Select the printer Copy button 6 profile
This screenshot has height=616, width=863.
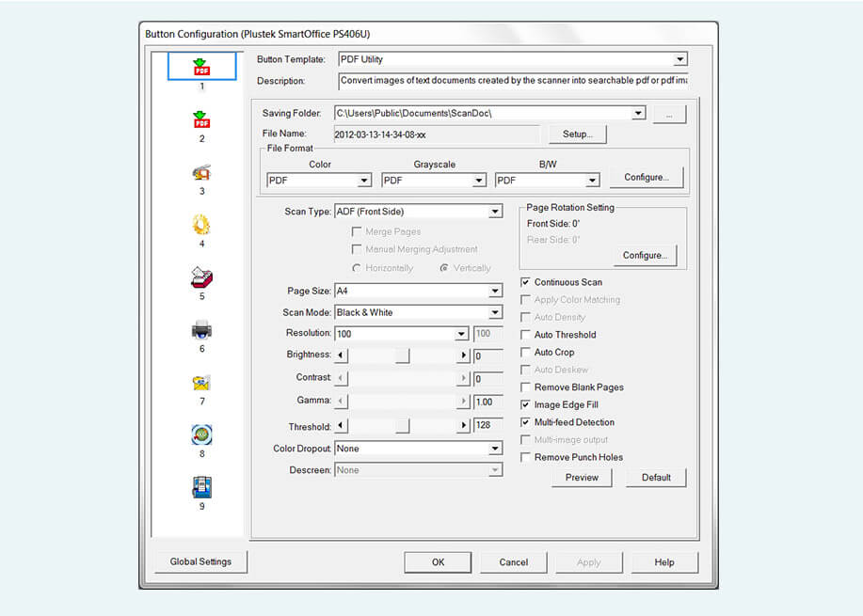[202, 329]
